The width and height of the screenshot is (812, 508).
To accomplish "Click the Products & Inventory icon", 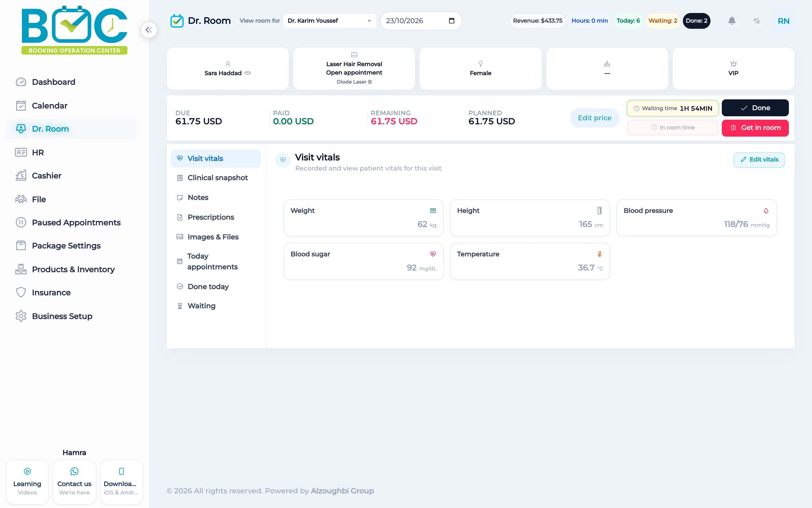I will [x=21, y=269].
